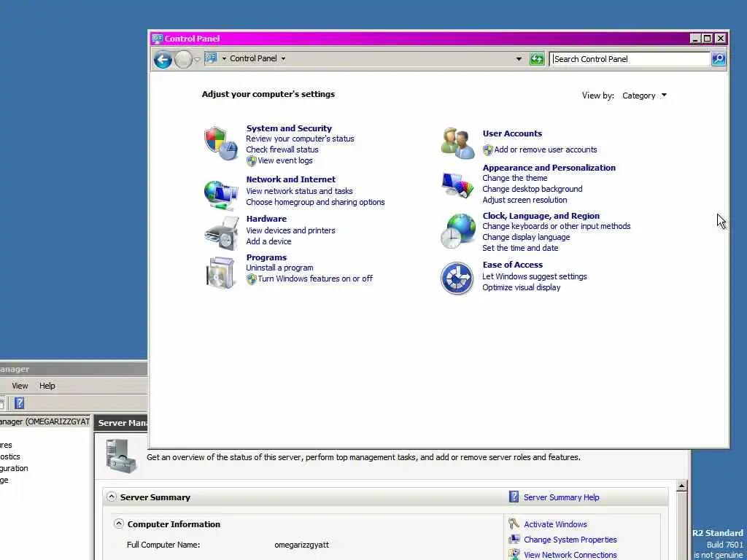This screenshot has height=560, width=747.
Task: Click the search magnifier icon
Action: point(719,59)
